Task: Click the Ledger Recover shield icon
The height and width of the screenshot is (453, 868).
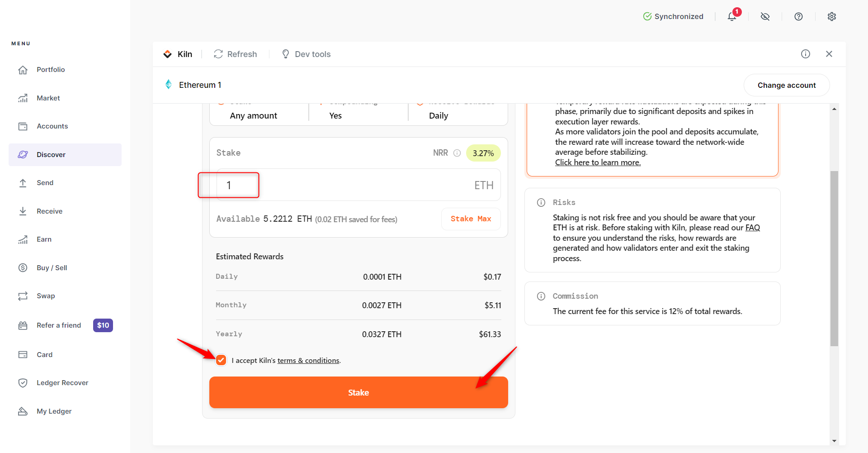Action: tap(23, 383)
